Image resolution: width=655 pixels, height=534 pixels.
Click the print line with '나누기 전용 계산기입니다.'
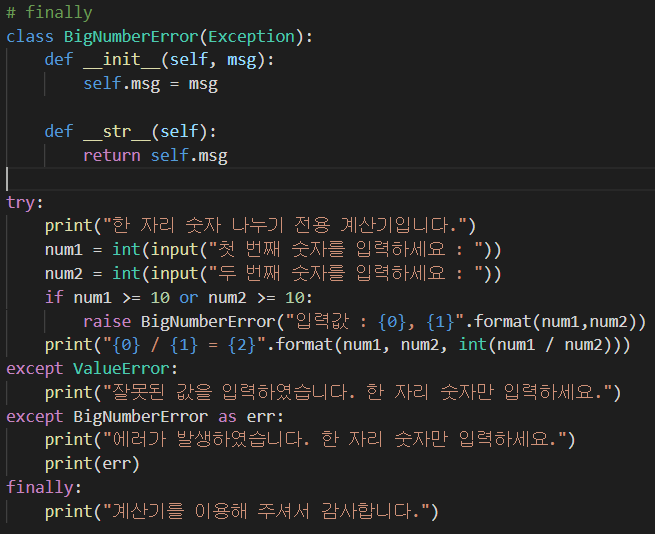point(260,226)
